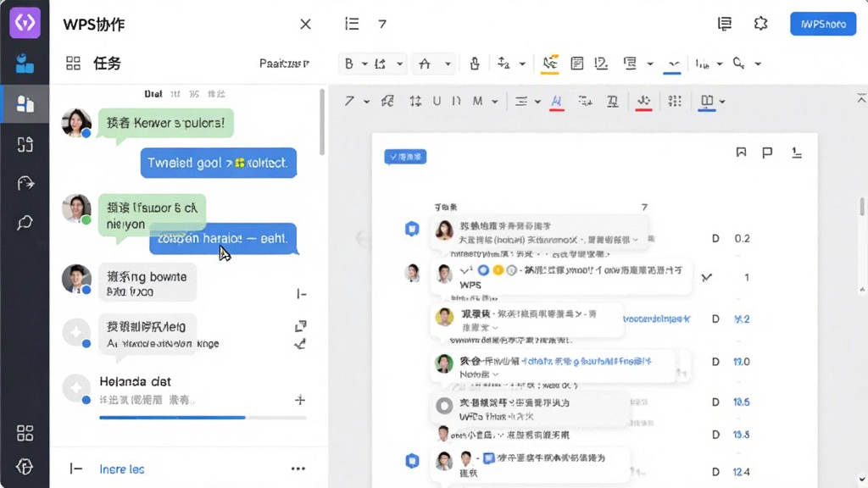Viewport: 868px width, 488px height.
Task: Click the dotted grid toolbar icon
Action: (x=674, y=101)
